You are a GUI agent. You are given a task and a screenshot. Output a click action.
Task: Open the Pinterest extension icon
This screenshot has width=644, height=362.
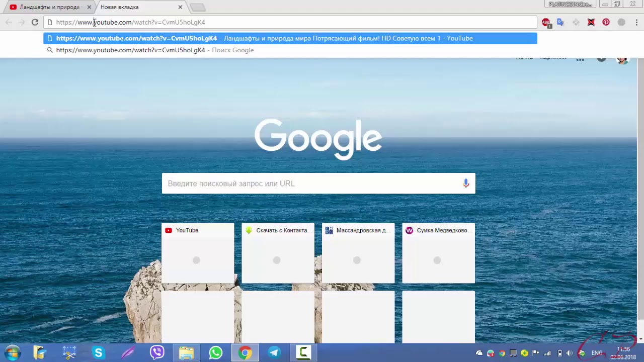[x=606, y=22]
